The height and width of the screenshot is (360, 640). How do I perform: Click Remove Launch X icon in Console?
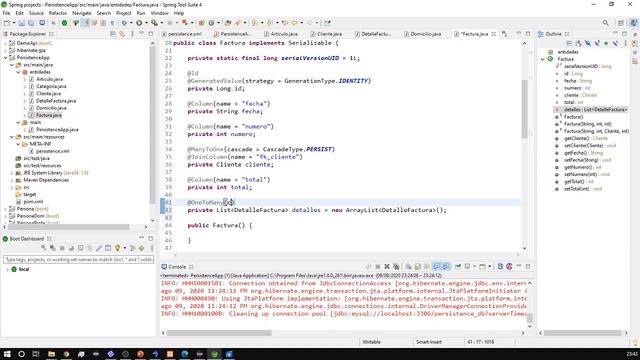[387, 267]
